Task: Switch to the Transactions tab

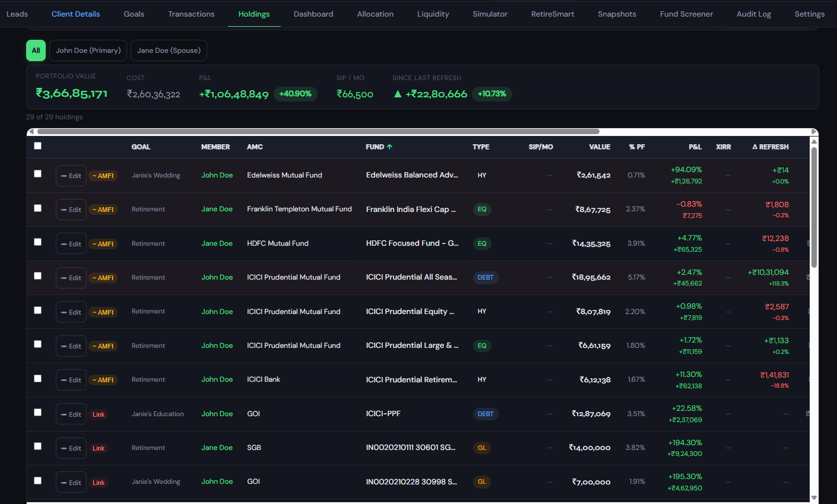Action: 191,14
